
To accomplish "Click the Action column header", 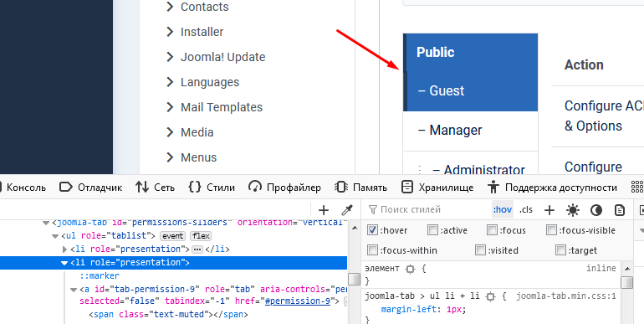I will tap(584, 64).
